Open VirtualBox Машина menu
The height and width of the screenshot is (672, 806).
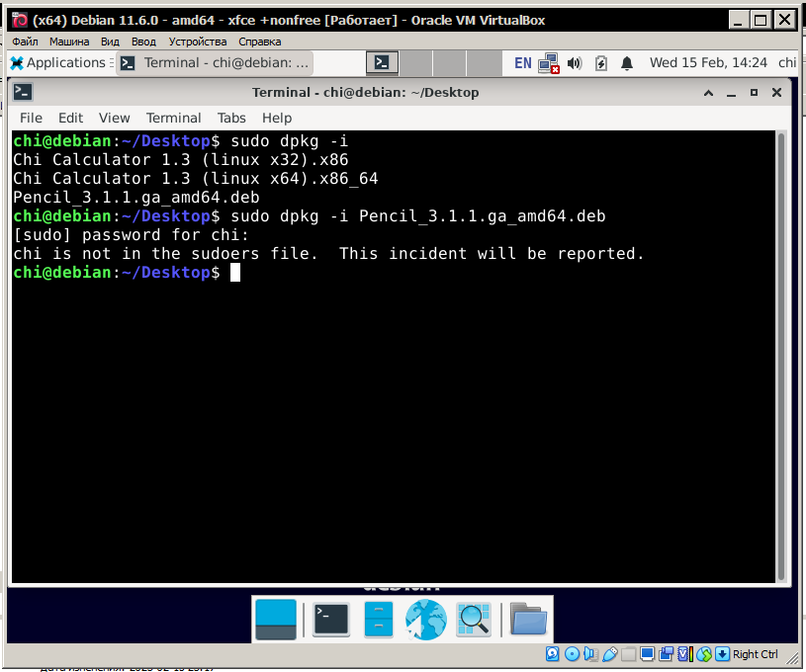pyautogui.click(x=69, y=42)
